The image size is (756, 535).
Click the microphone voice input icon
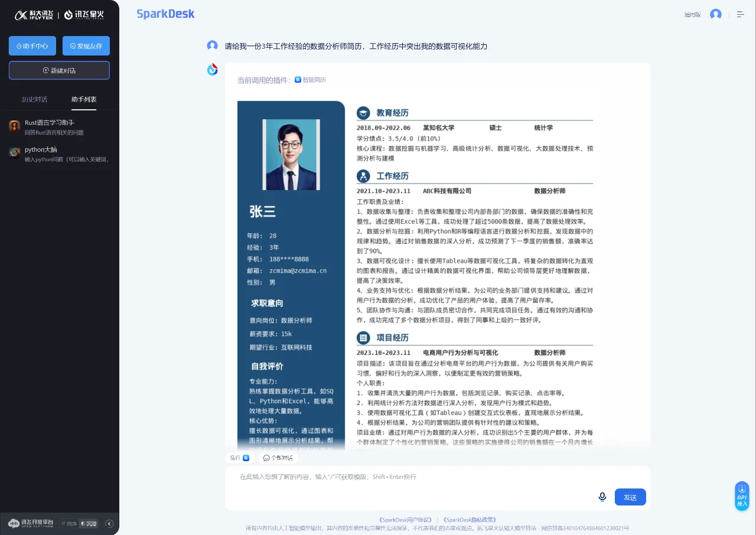click(602, 497)
